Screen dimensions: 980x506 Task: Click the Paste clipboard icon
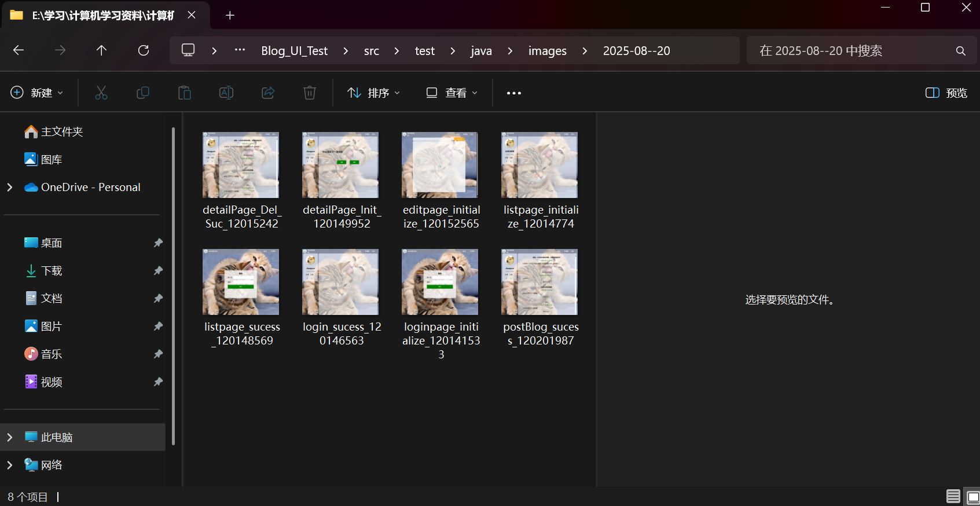click(185, 93)
